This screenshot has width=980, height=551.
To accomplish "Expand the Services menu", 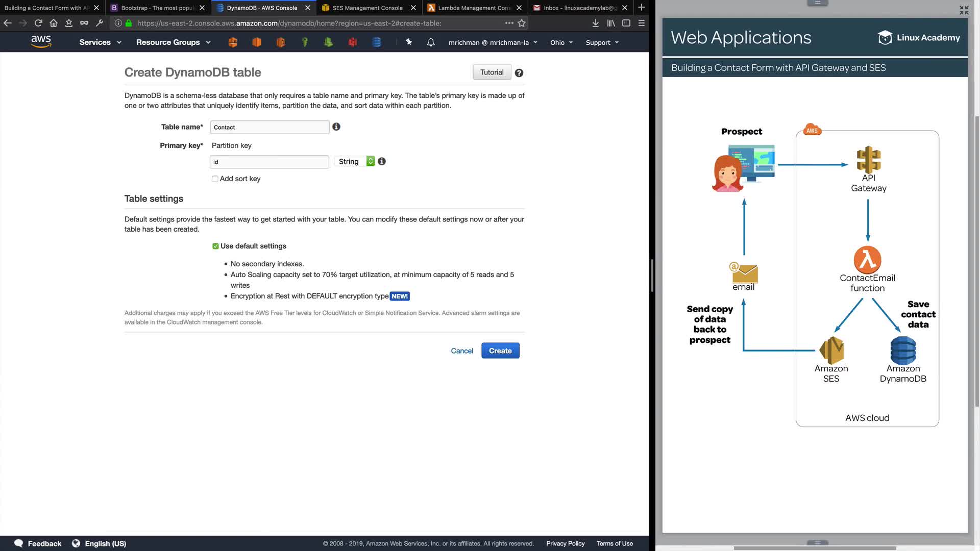I will [100, 42].
